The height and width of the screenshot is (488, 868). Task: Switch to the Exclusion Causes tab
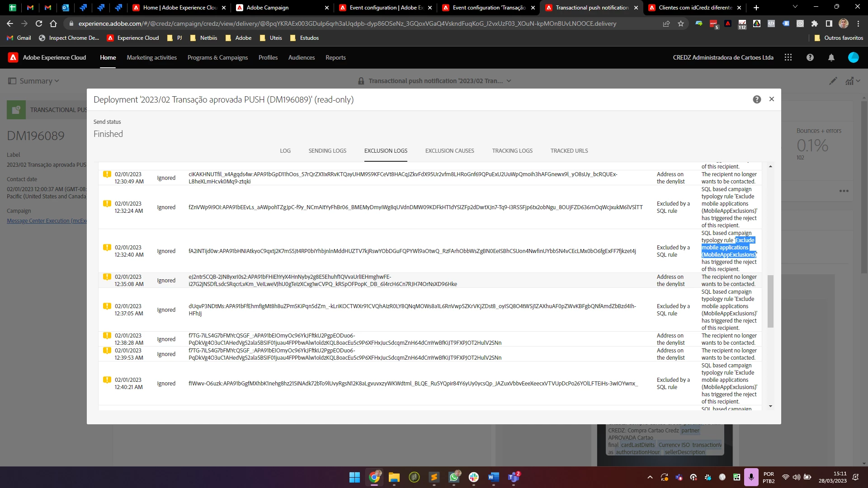coord(449,151)
